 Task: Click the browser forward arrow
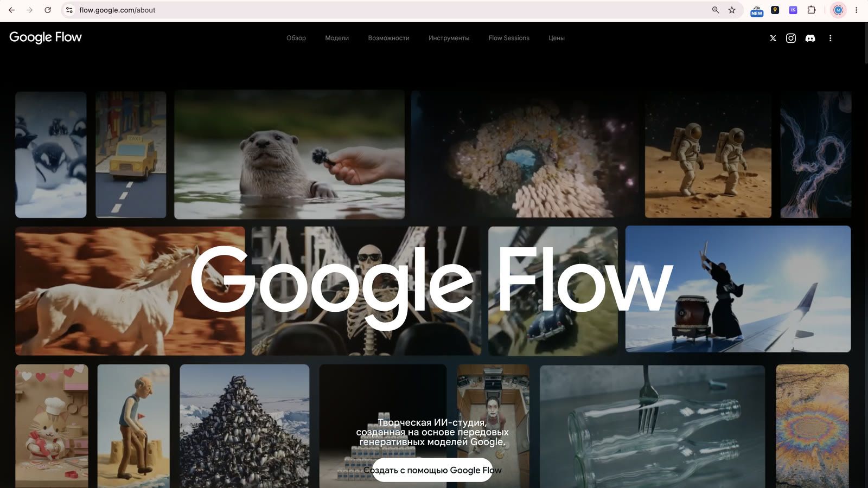coord(29,10)
